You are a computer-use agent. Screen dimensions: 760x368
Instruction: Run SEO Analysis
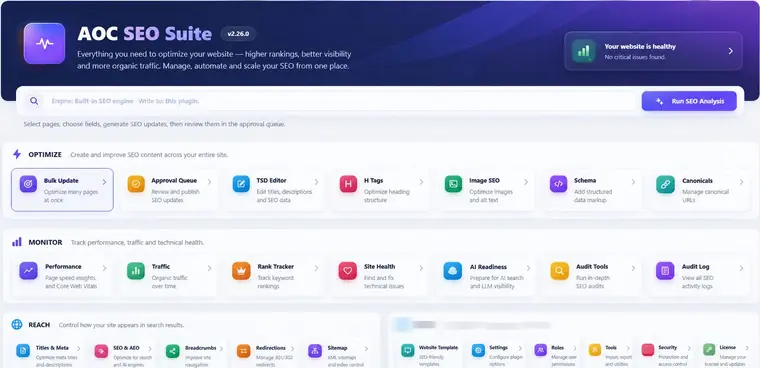click(689, 101)
